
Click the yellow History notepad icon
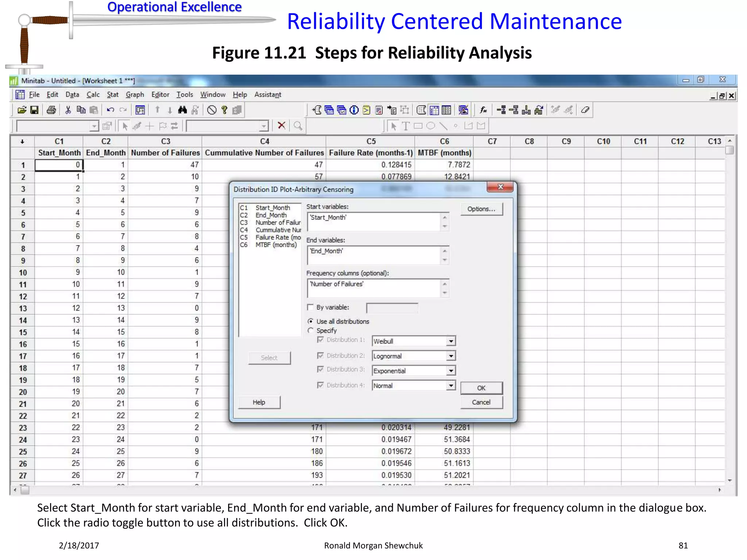tap(366, 110)
